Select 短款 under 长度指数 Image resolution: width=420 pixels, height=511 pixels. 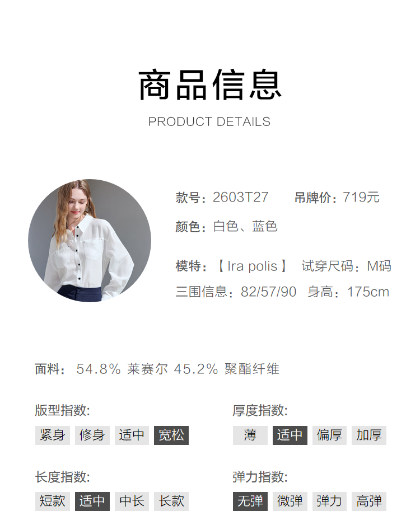point(53,501)
